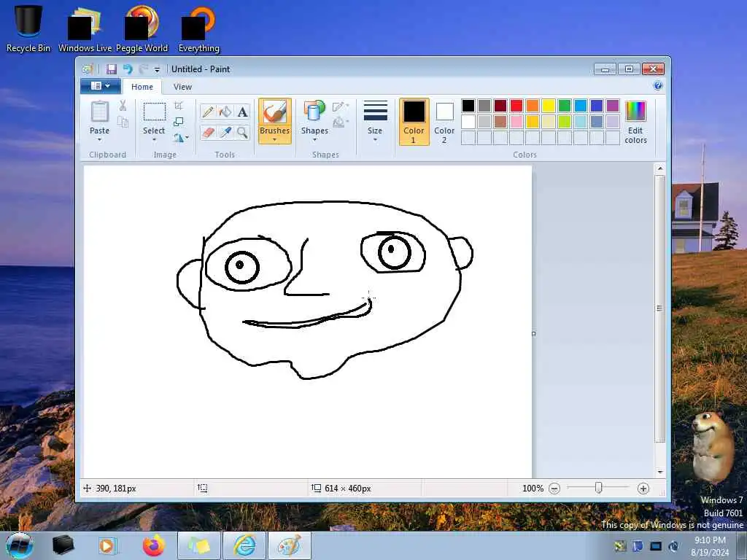Open Customize Quick Access Toolbar arrow
747x560 pixels.
[x=158, y=69]
